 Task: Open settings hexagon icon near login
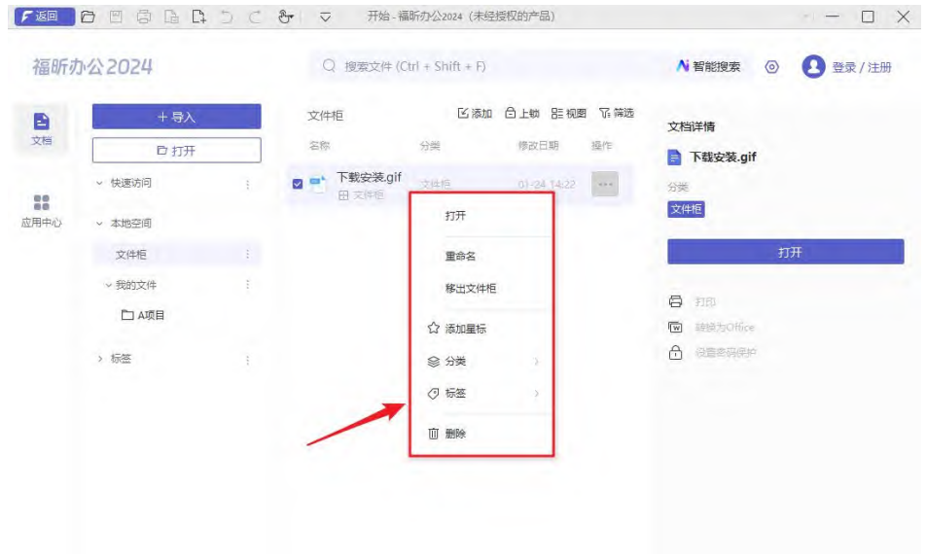tap(772, 67)
